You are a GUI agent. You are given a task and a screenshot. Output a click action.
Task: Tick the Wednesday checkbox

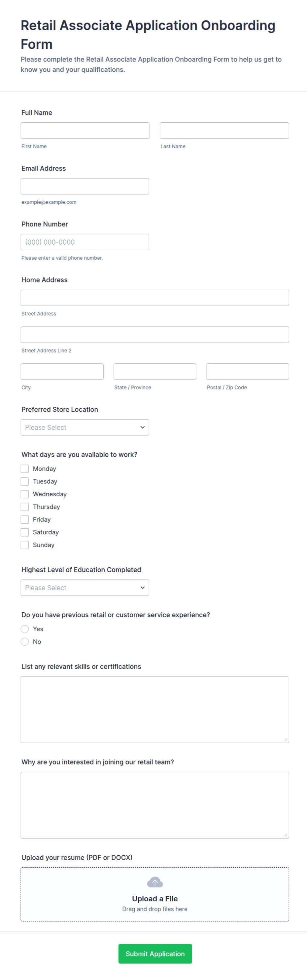click(25, 494)
